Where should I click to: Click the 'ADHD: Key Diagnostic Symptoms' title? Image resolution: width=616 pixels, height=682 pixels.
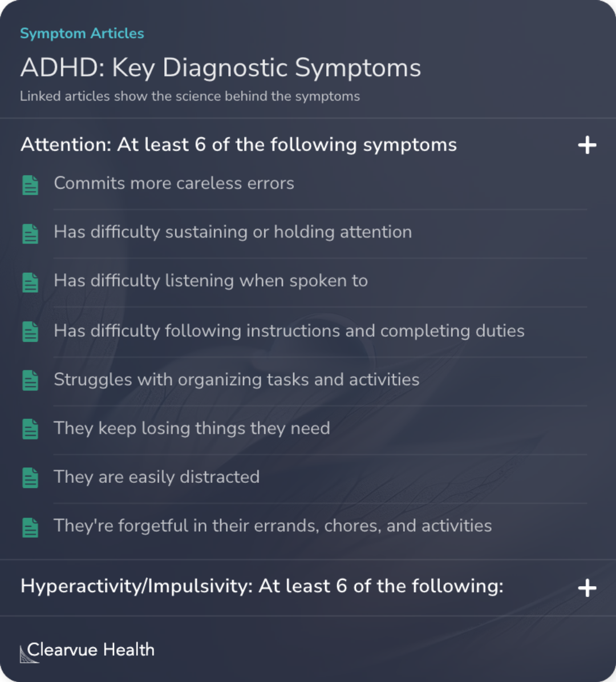tap(221, 68)
